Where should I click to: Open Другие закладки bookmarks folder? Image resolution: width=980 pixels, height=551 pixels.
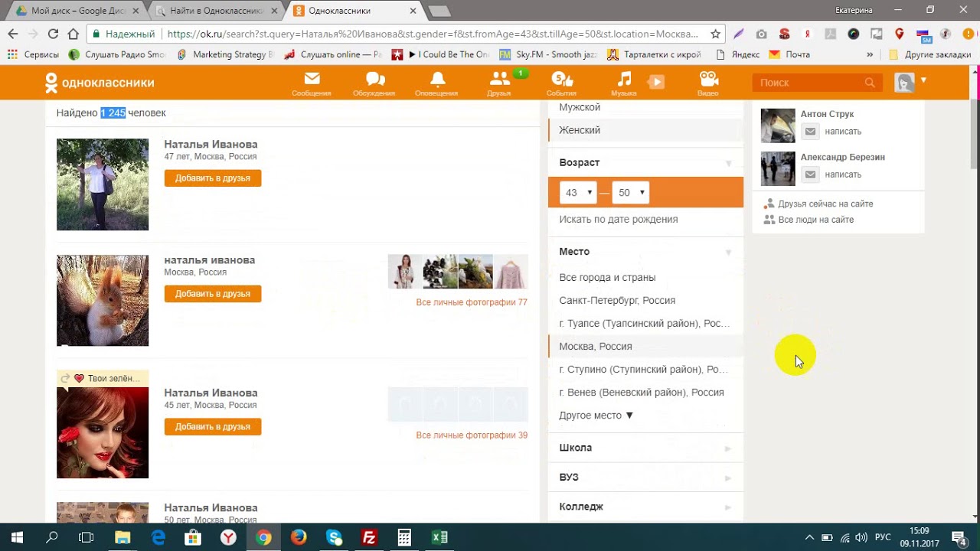pyautogui.click(x=929, y=54)
